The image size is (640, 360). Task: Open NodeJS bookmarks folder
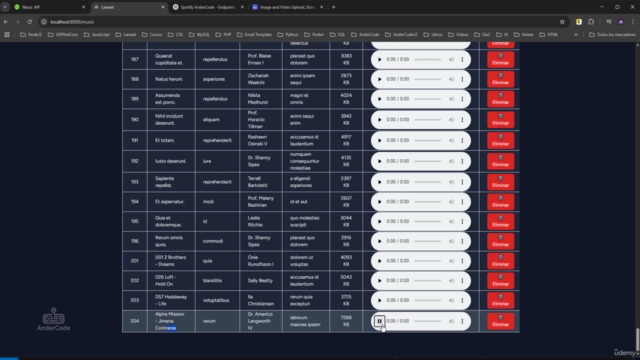[x=31, y=35]
